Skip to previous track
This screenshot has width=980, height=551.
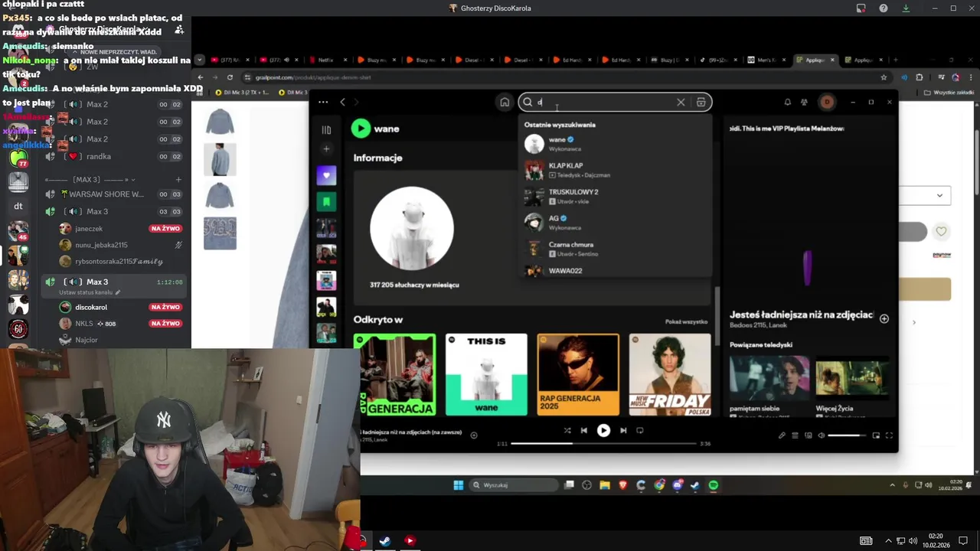(x=583, y=431)
